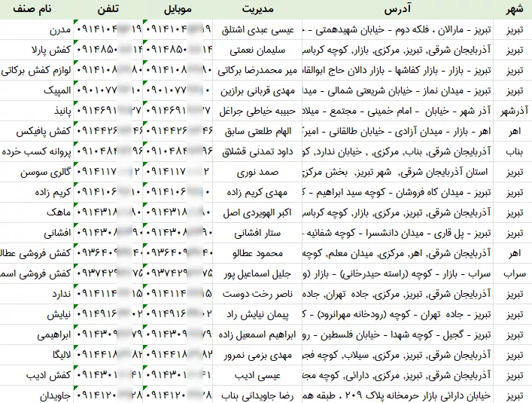Screen dimensions: 532x403
Task: Click the نام صنف column header
Action: (x=37, y=10)
